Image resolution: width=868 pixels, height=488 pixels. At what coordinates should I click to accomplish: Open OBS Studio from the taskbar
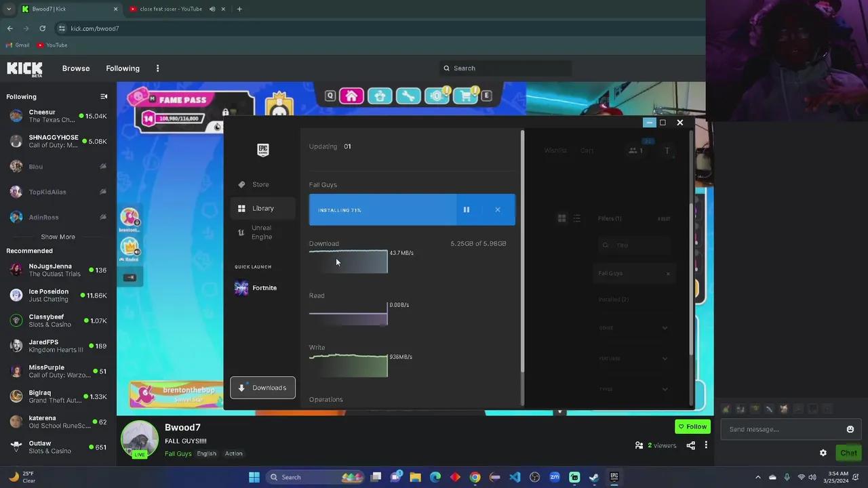[534, 477]
